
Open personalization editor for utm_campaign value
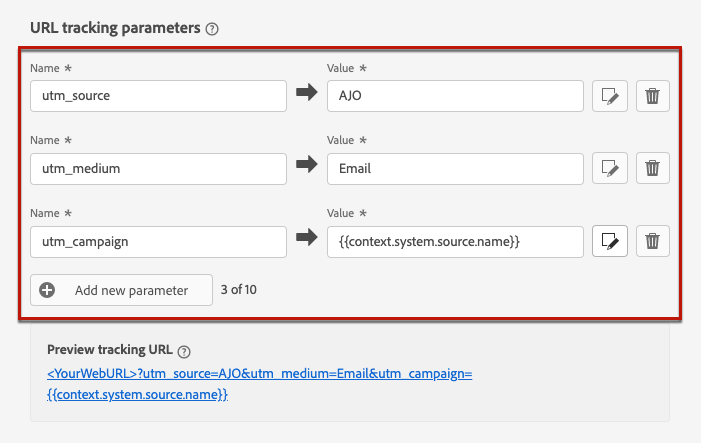[610, 242]
